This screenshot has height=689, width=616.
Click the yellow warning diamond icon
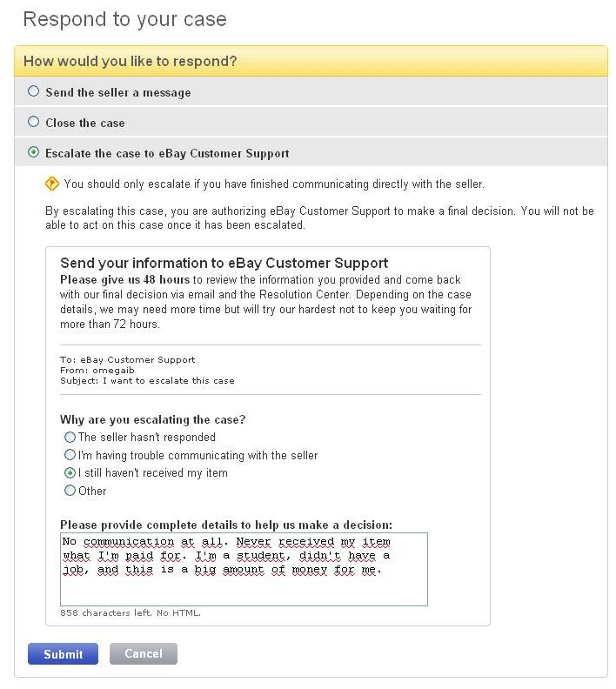(51, 184)
